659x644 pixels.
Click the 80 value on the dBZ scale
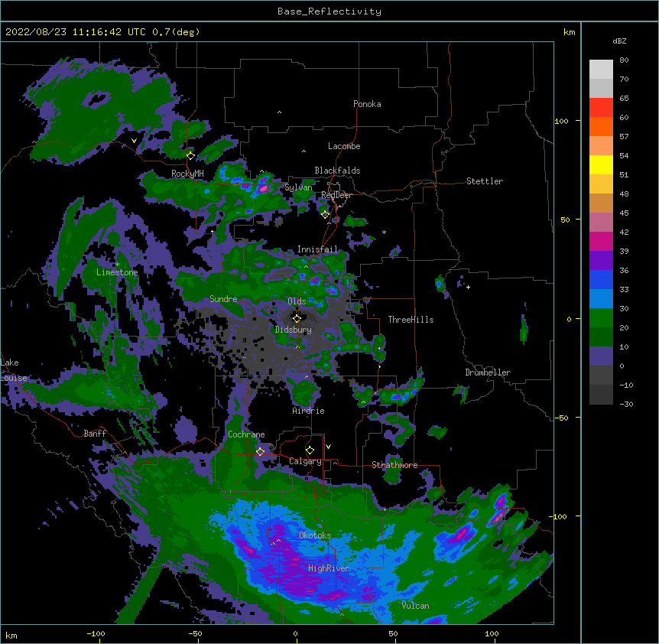(x=624, y=60)
